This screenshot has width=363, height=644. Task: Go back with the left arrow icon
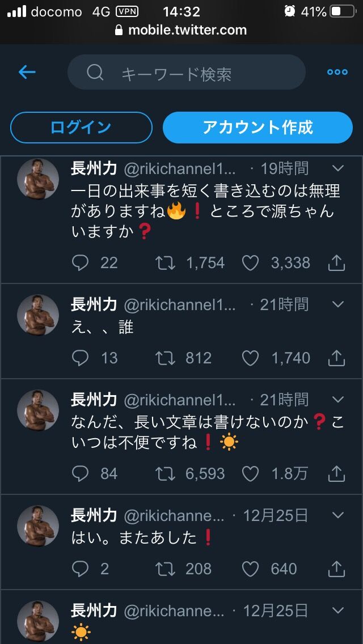tap(27, 73)
